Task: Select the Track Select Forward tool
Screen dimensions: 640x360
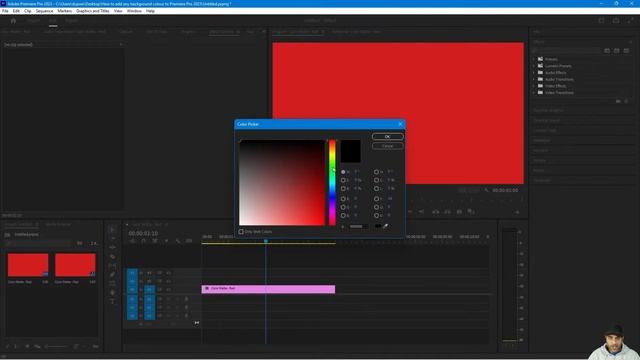Action: pos(113,238)
